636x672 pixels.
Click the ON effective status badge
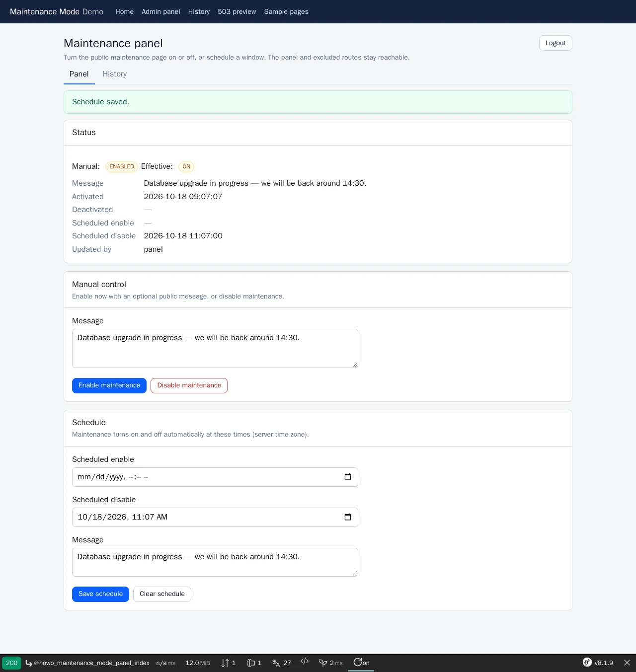pyautogui.click(x=186, y=167)
